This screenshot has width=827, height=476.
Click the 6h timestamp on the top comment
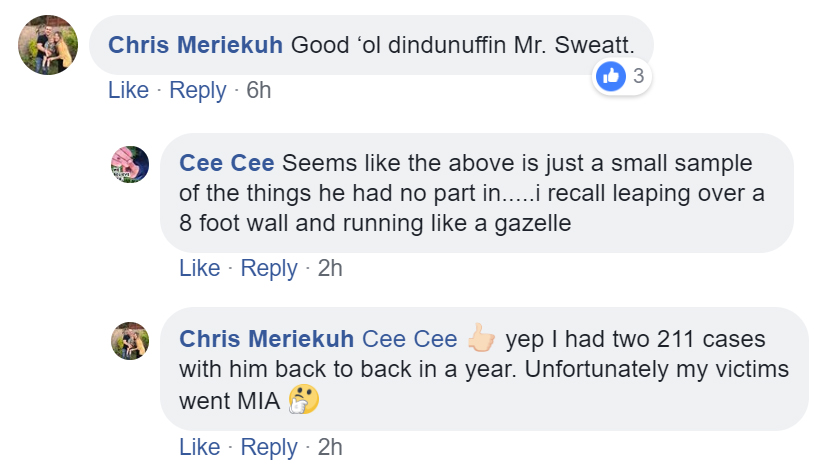point(259,90)
